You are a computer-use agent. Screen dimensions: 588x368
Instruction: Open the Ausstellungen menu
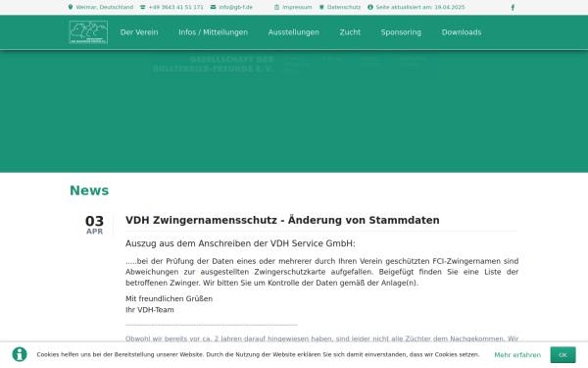pos(294,32)
